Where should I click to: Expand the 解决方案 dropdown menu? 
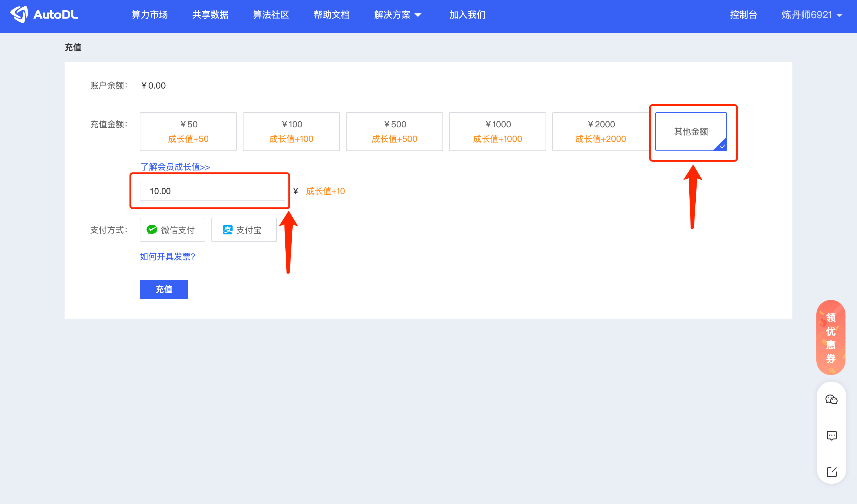coord(397,15)
